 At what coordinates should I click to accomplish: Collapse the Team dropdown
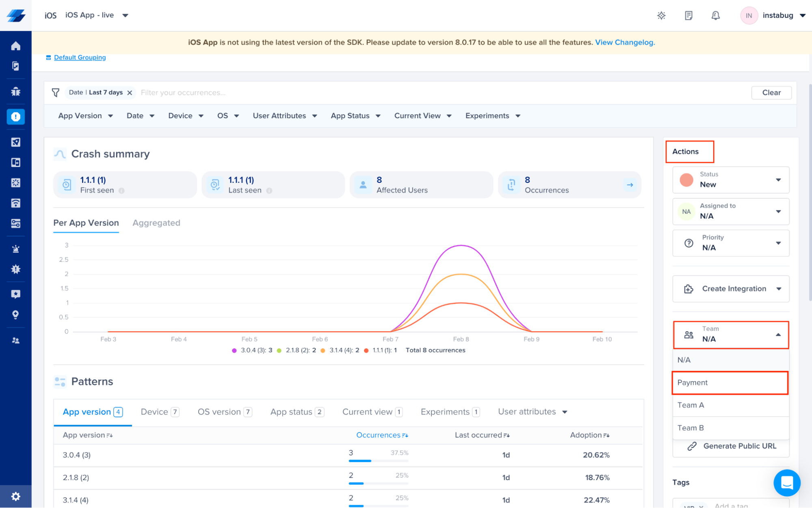coord(730,335)
